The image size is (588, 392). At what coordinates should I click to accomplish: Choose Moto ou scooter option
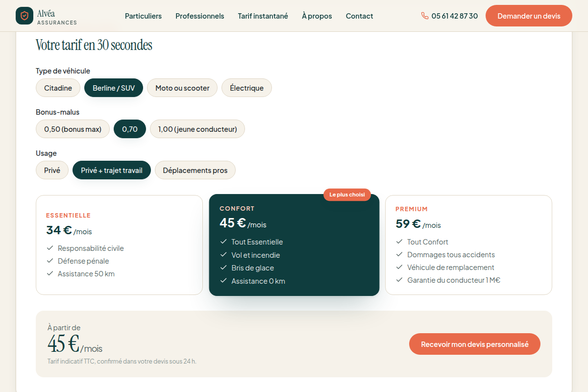[x=182, y=88]
